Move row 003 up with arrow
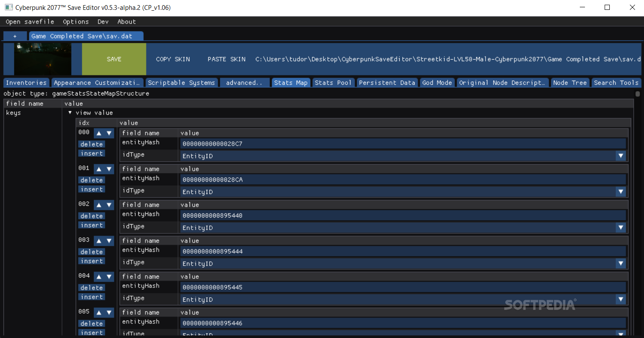The height and width of the screenshot is (338, 644). (x=99, y=241)
